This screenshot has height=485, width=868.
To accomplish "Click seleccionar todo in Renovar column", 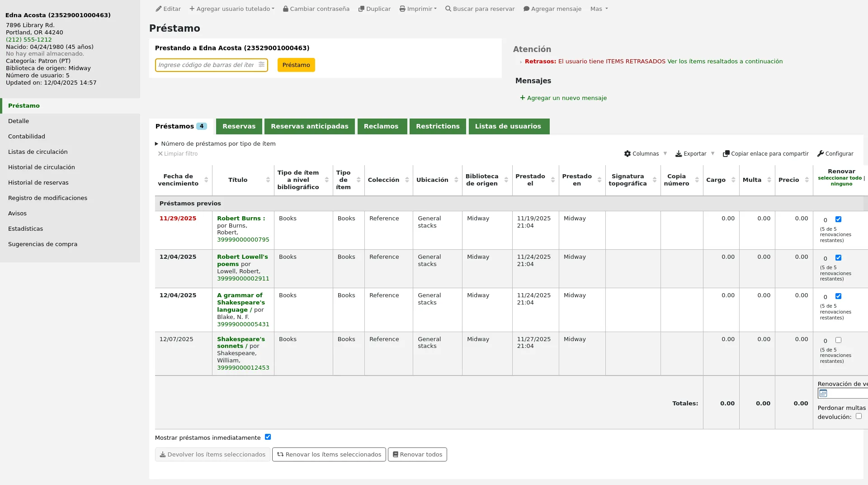I will [x=840, y=178].
